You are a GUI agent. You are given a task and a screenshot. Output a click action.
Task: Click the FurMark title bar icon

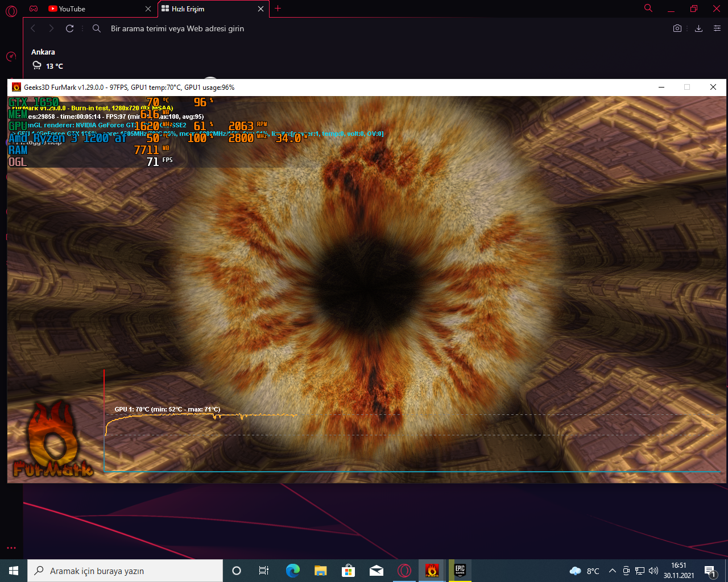click(16, 88)
